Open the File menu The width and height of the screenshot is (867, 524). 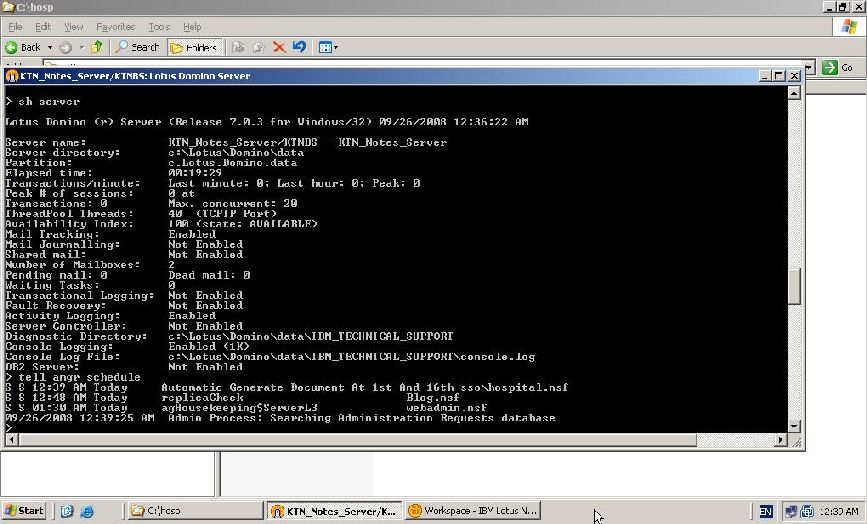[15, 27]
